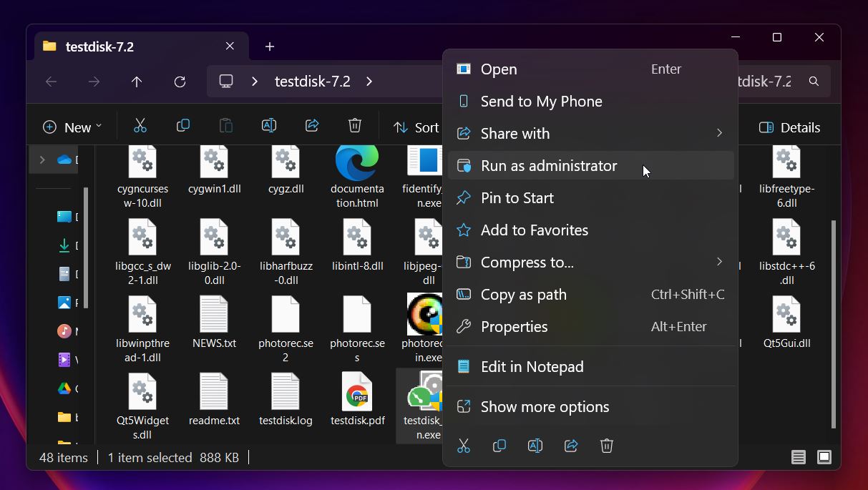Click the Share icon in the toolbar
Image resolution: width=868 pixels, height=490 pixels.
312,127
